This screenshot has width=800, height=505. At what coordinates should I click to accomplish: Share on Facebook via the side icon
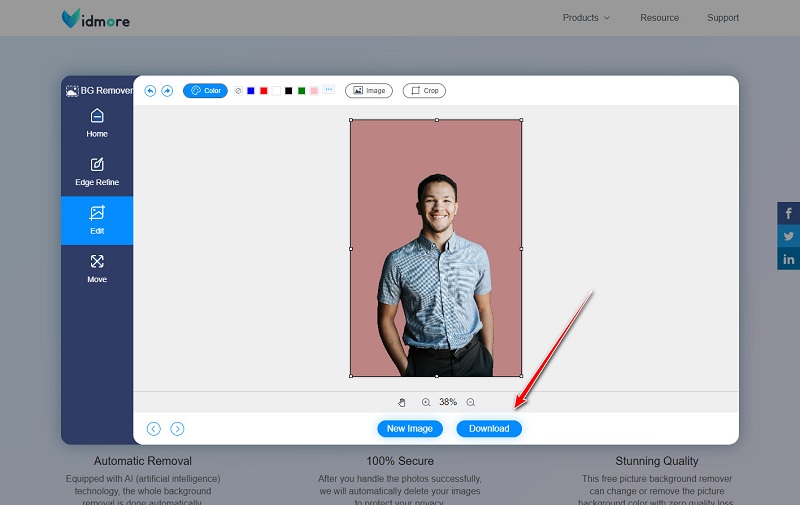point(788,214)
